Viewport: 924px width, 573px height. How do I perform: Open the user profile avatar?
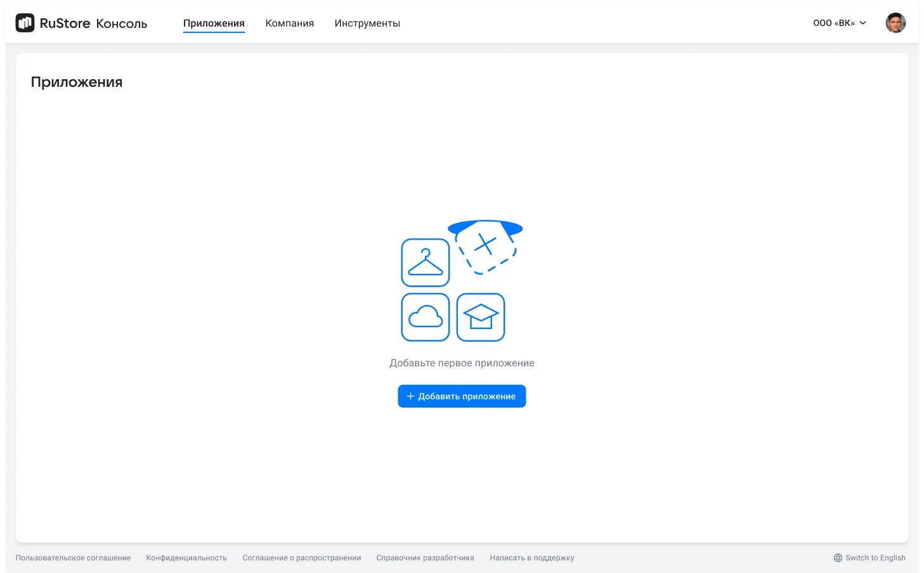point(895,23)
